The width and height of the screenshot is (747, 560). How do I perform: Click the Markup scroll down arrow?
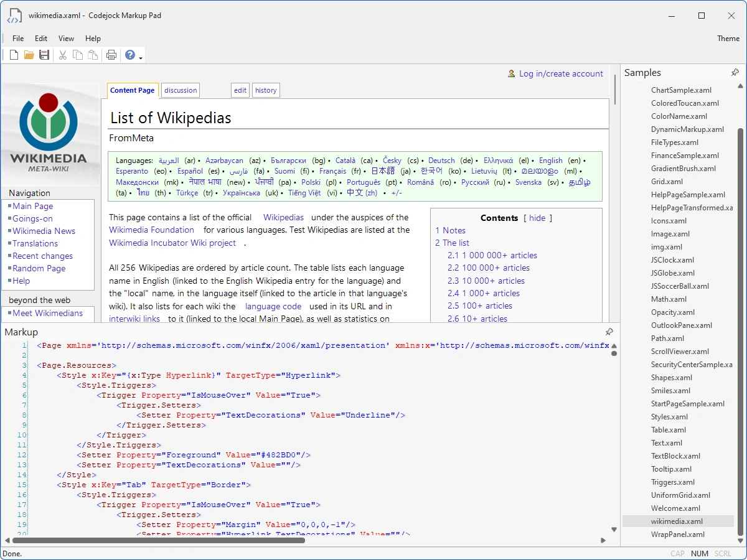pos(614,530)
